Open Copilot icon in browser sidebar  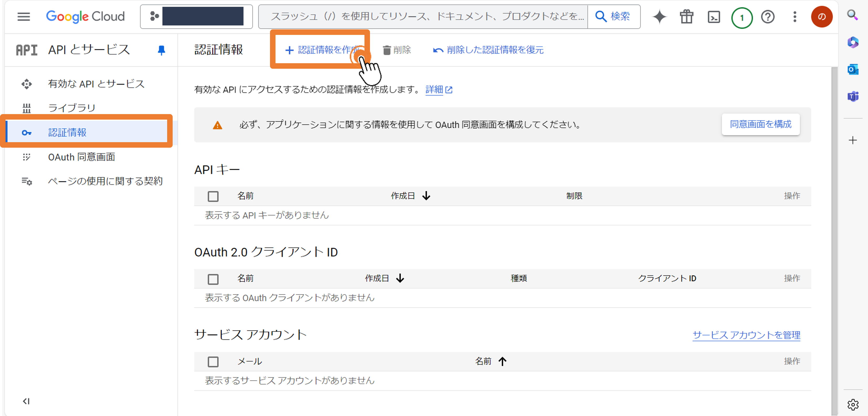tap(853, 43)
